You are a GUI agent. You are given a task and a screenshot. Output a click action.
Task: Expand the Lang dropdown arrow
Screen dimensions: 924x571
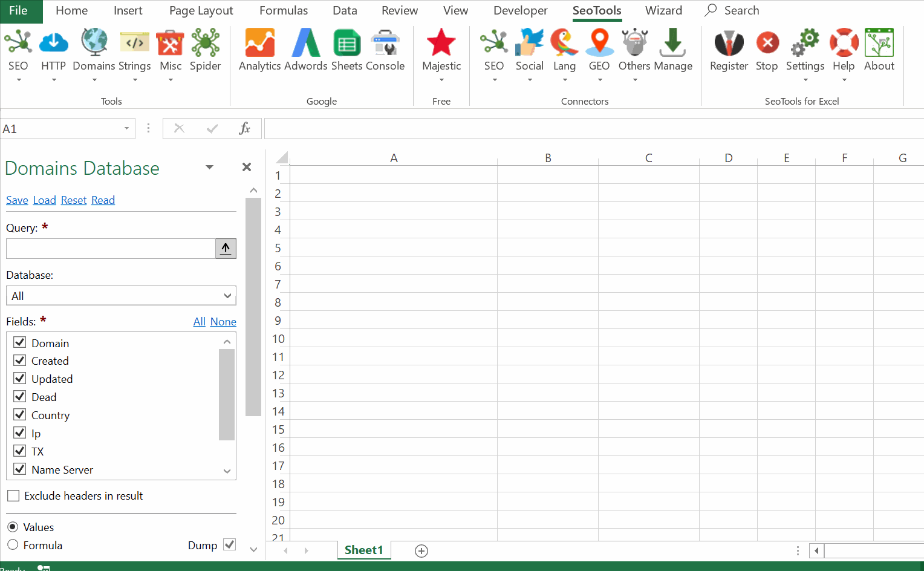(x=565, y=80)
